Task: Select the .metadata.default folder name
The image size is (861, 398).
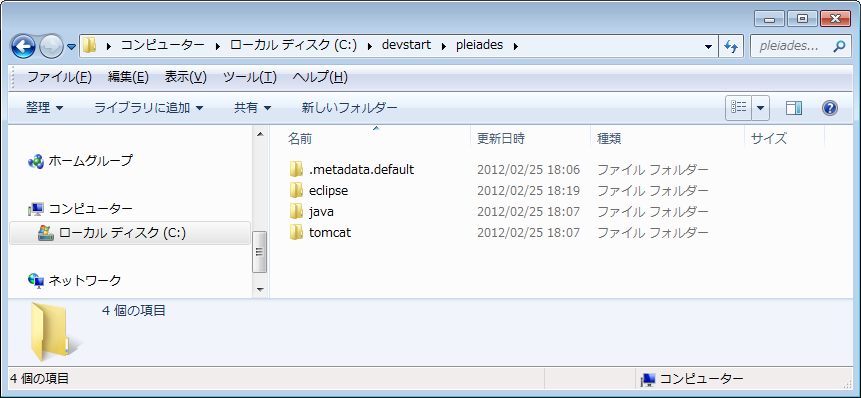Action: (x=361, y=170)
